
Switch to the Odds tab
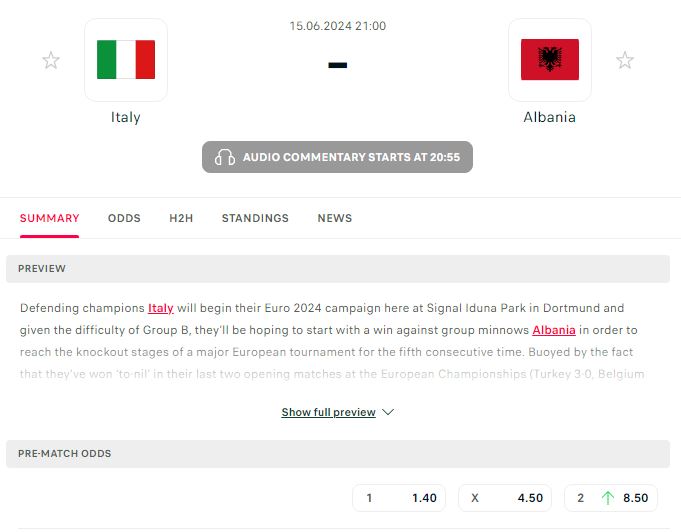(124, 218)
